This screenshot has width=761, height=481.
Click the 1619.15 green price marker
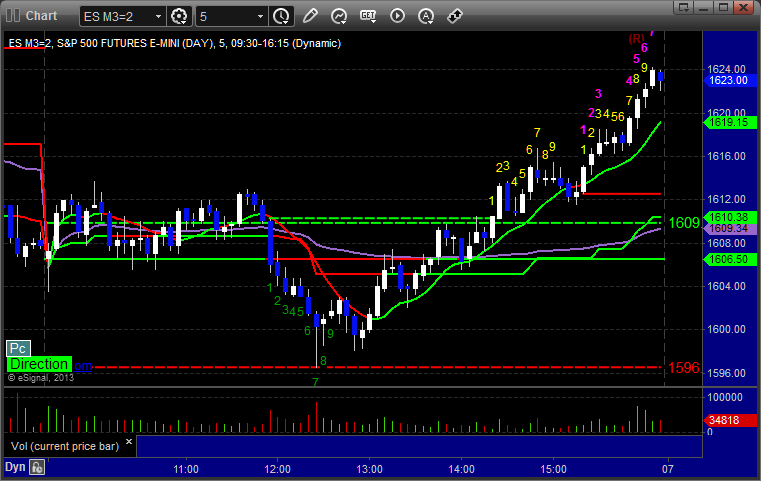coord(729,122)
